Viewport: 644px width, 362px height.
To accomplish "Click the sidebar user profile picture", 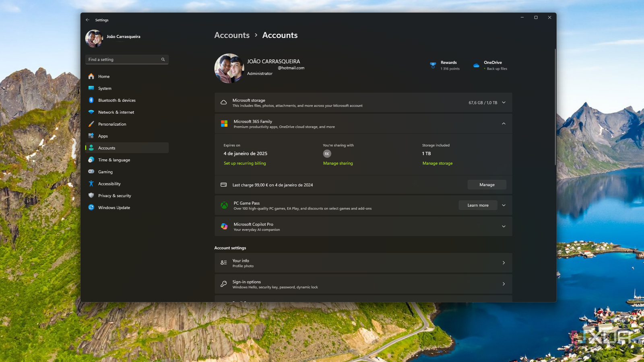I will click(95, 39).
